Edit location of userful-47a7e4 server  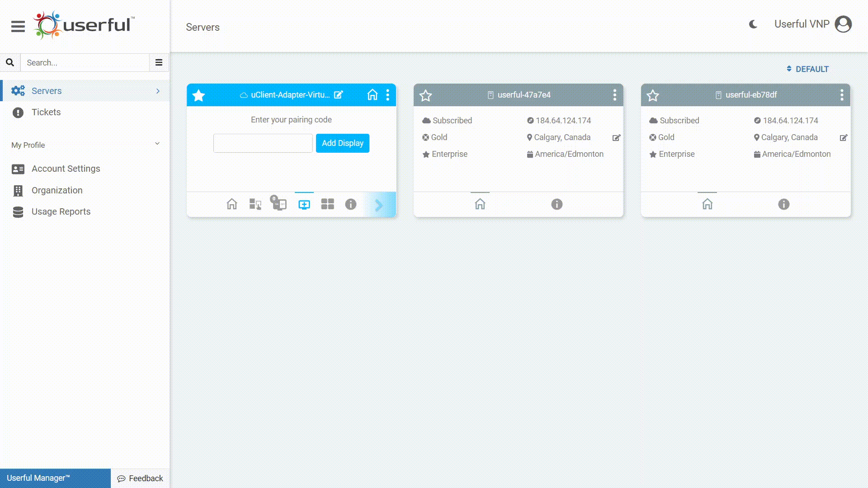point(617,138)
